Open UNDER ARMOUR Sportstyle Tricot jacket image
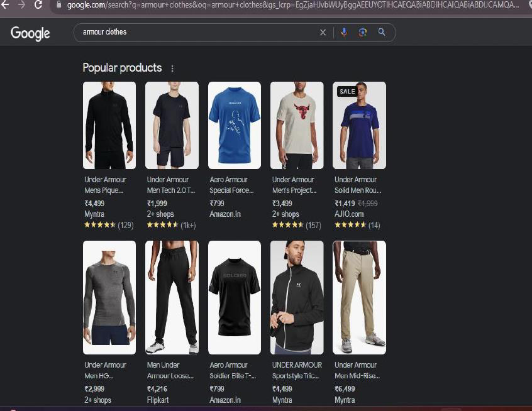532x411 pixels. pyautogui.click(x=297, y=297)
